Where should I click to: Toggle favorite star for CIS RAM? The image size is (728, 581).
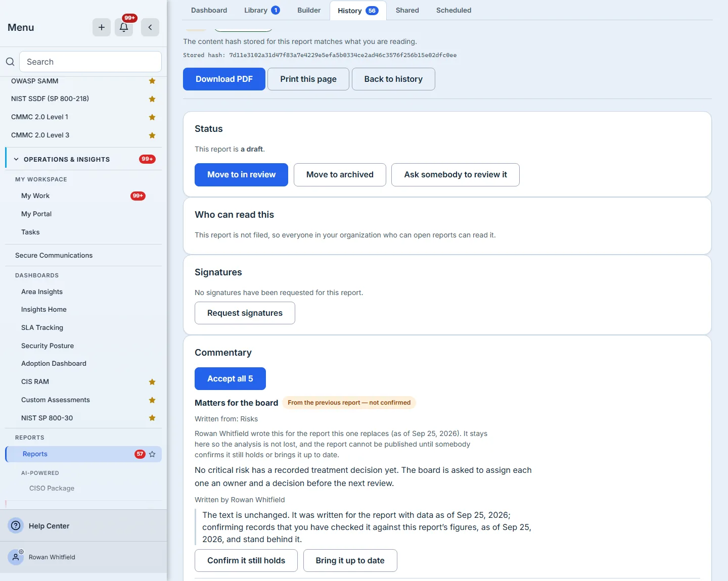click(152, 382)
